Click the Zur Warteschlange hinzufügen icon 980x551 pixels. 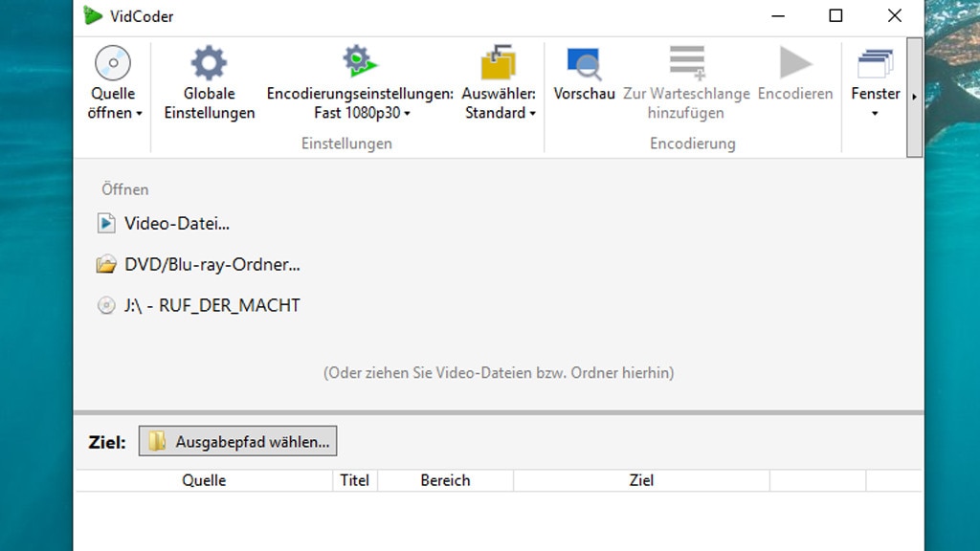685,59
